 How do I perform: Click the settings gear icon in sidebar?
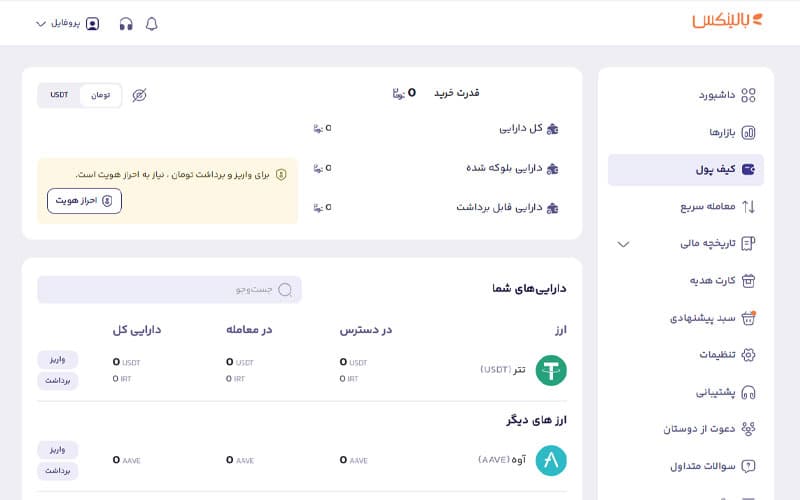point(748,355)
